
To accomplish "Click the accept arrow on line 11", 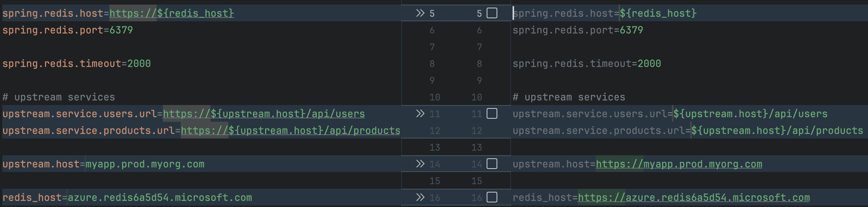I will [420, 114].
